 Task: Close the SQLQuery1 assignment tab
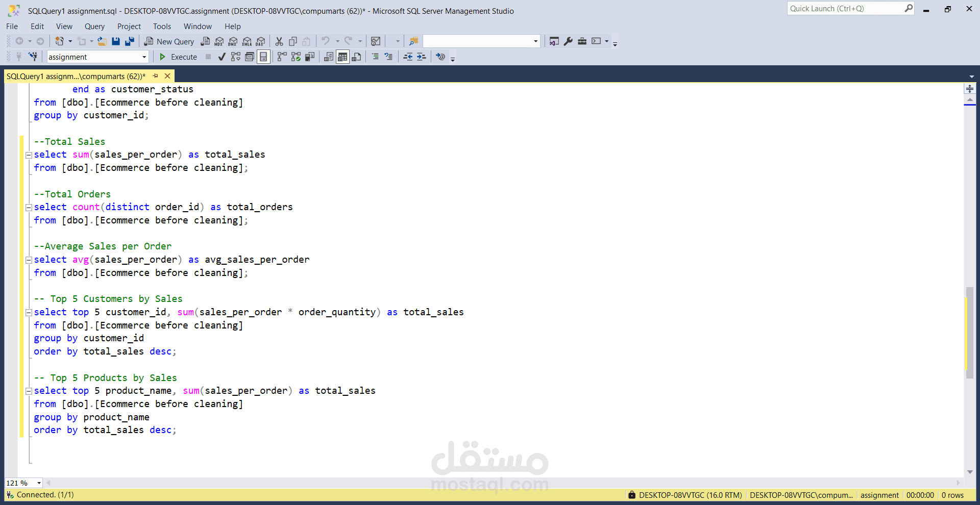[167, 76]
